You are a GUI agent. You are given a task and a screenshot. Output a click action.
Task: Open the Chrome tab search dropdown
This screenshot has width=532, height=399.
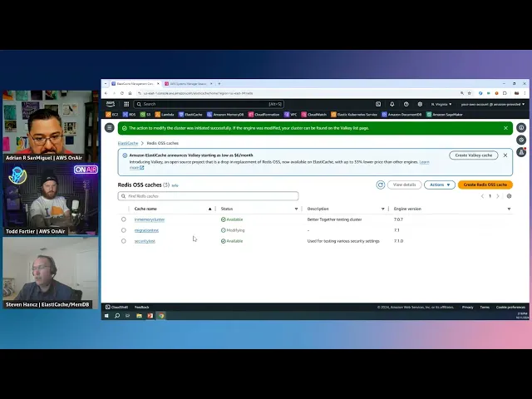coord(106,83)
